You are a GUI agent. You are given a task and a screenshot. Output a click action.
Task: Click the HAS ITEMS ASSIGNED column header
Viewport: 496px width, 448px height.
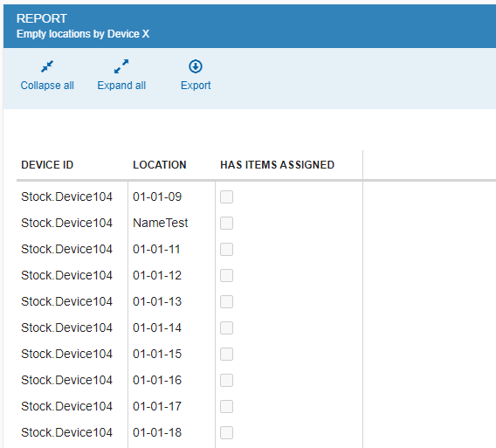click(x=277, y=165)
